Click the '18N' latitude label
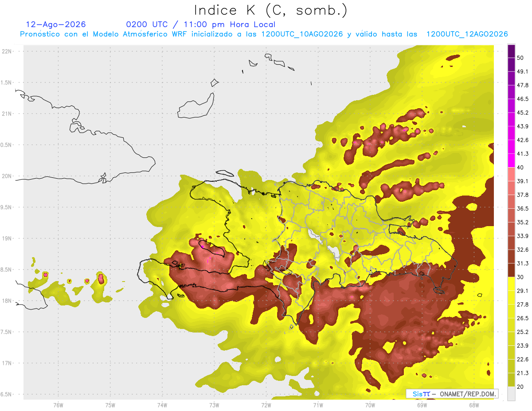The image size is (532, 411). point(7,301)
